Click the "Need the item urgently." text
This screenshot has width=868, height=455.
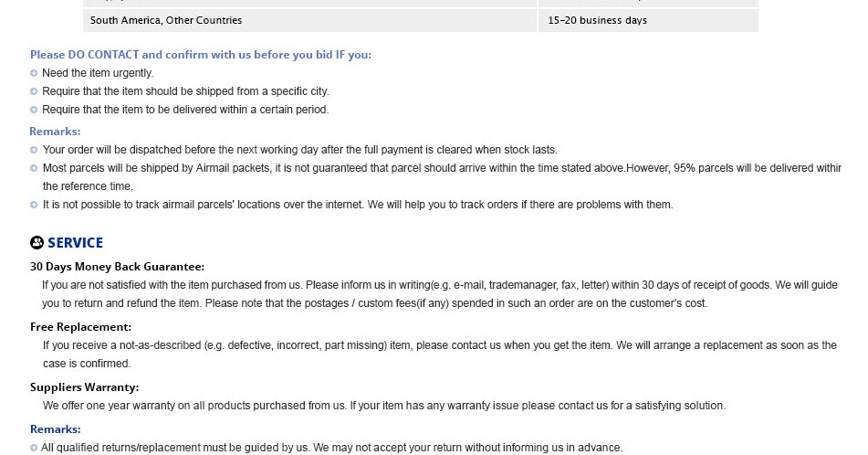[98, 73]
